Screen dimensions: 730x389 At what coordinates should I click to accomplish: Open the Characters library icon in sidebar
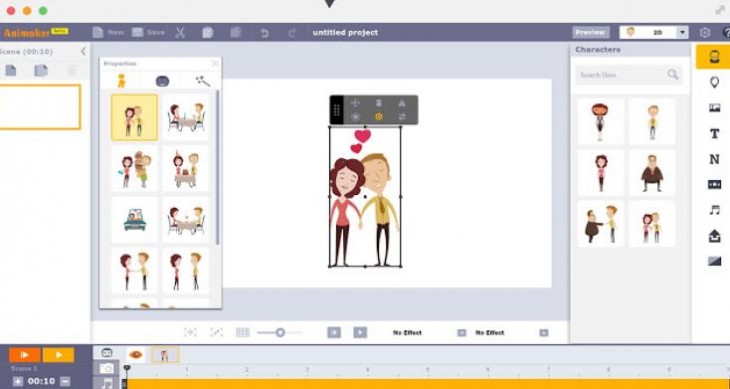(713, 57)
